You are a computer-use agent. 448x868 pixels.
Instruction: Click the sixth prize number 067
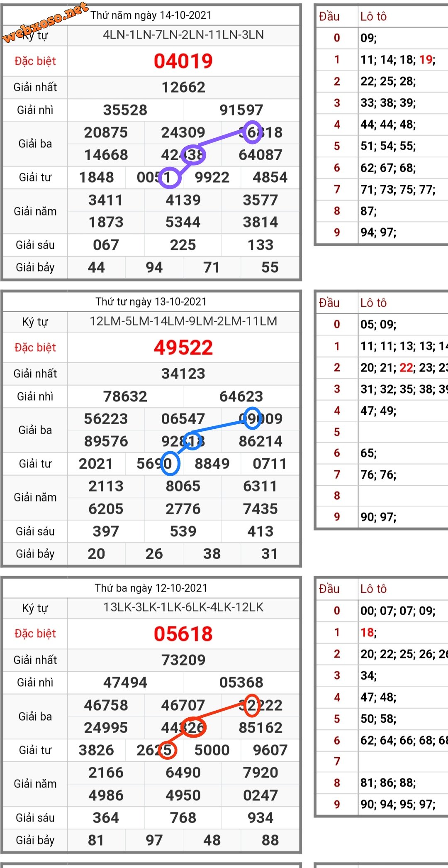[106, 245]
